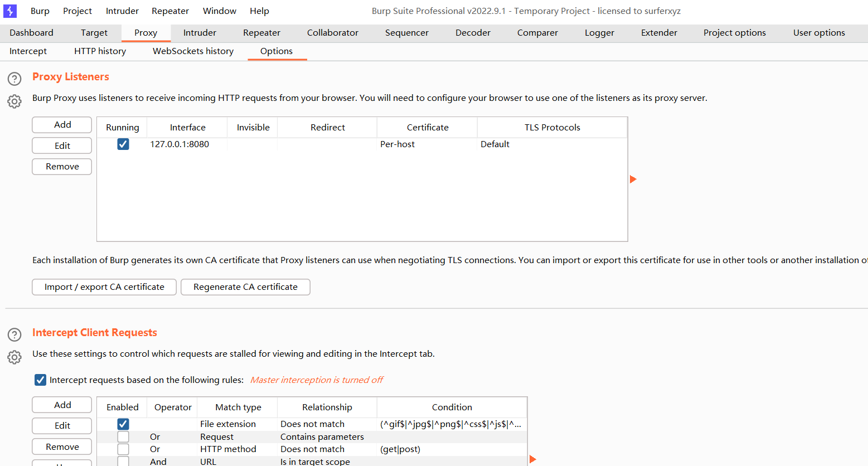Edit the selected proxy listener
The height and width of the screenshot is (466, 868).
62,145
